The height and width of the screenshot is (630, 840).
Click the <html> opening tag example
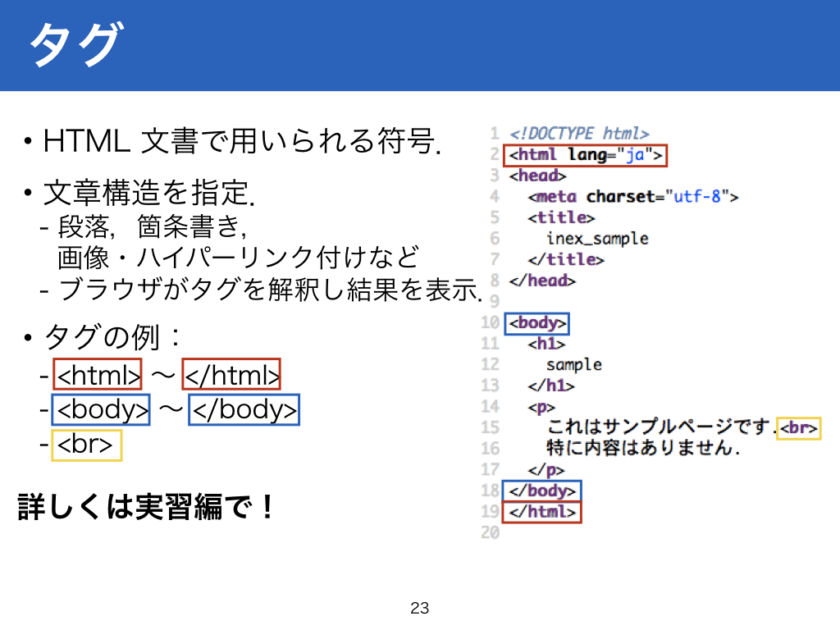(98, 374)
